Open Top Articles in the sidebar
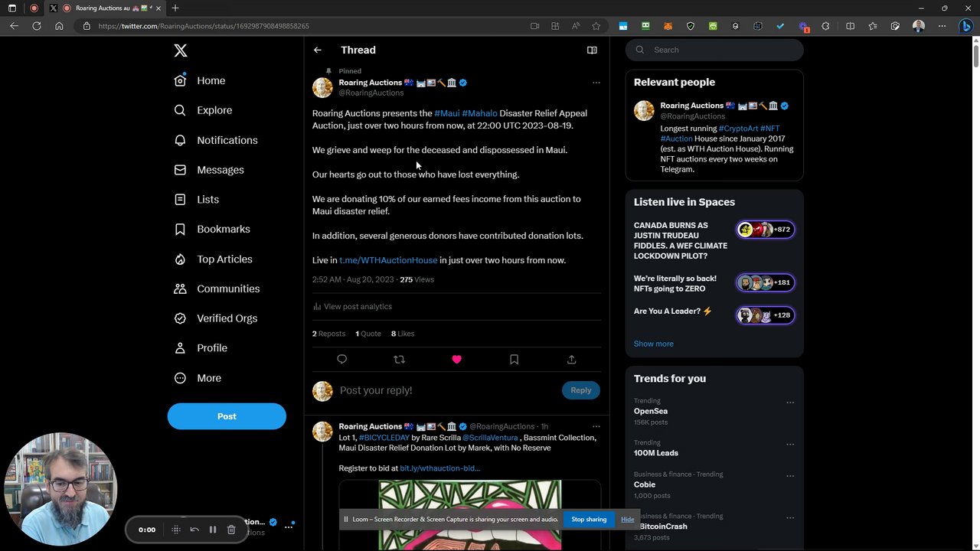 click(x=213, y=259)
